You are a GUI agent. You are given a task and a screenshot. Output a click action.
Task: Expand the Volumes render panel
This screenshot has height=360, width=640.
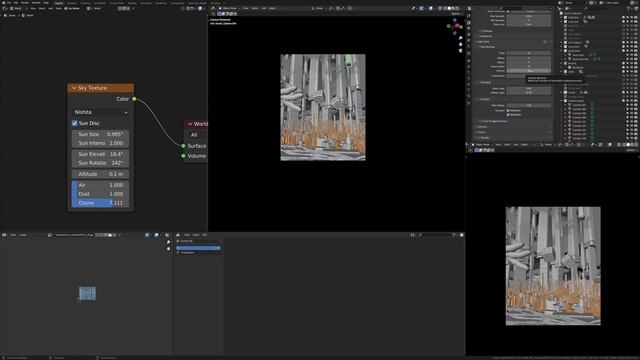pyautogui.click(x=482, y=127)
